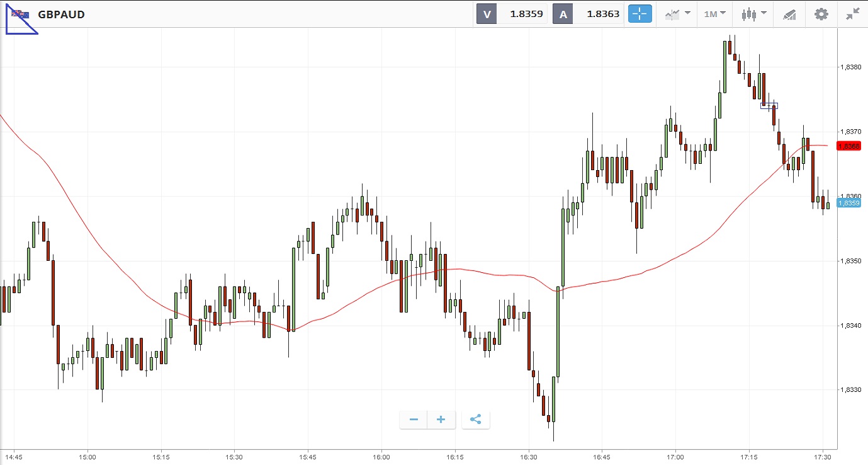Open the candlestick chart type dropdown
The height and width of the screenshot is (465, 868).
coord(753,14)
